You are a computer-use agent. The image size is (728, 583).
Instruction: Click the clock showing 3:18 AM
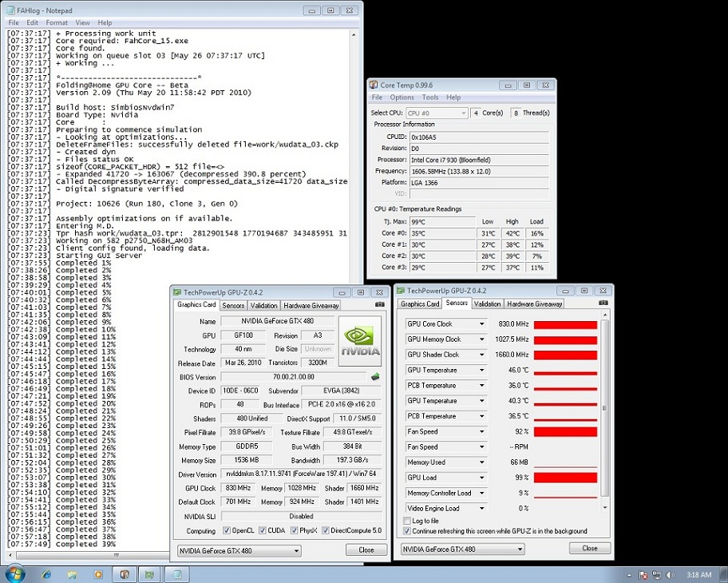pyautogui.click(x=699, y=574)
